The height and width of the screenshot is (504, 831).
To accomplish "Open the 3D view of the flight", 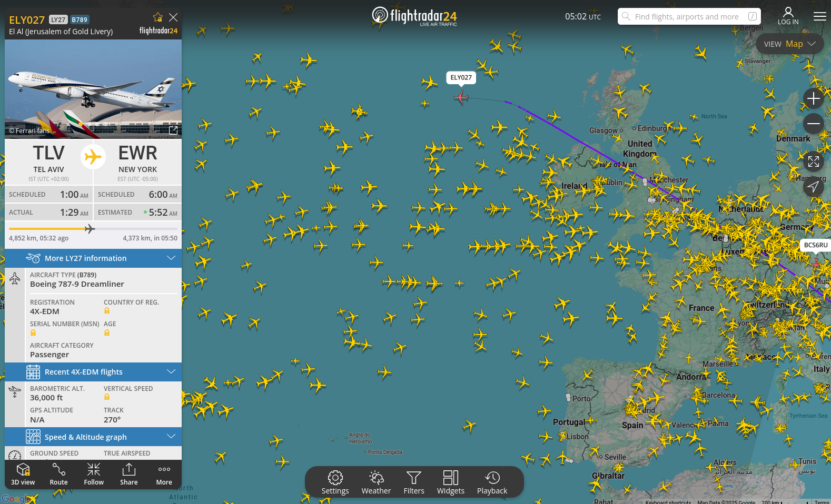I will tap(23, 474).
